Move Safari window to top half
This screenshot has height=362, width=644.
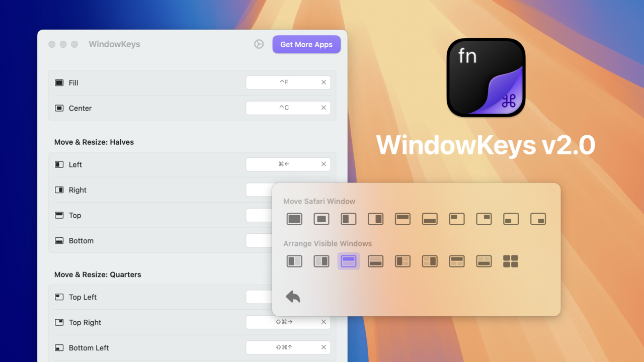pyautogui.click(x=403, y=219)
